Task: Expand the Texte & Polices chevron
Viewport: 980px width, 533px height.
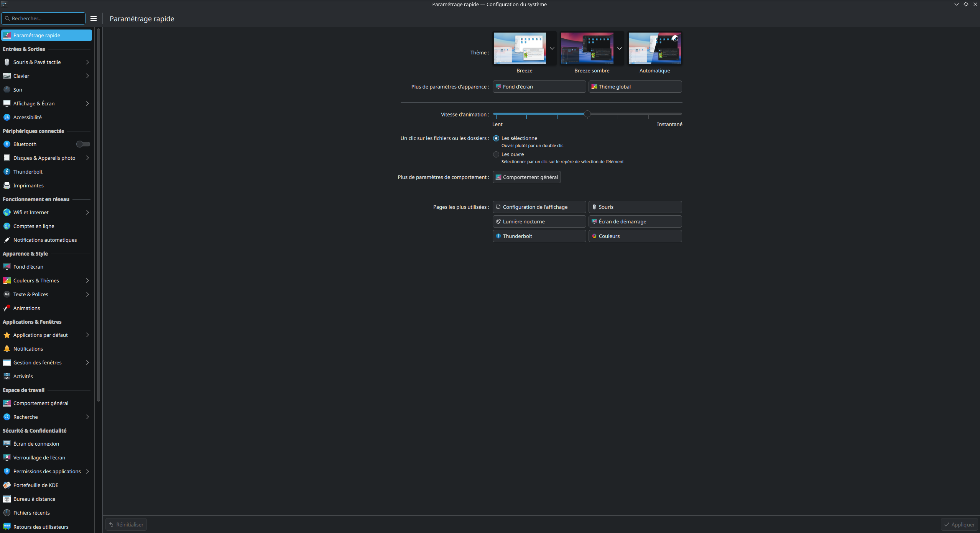Action: (x=87, y=294)
